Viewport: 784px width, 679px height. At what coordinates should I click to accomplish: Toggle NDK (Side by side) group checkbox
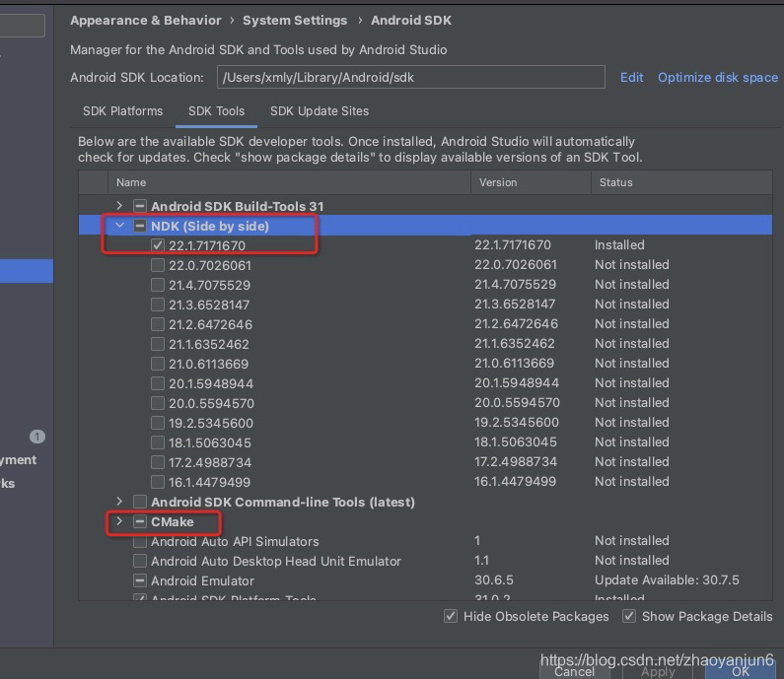(140, 226)
